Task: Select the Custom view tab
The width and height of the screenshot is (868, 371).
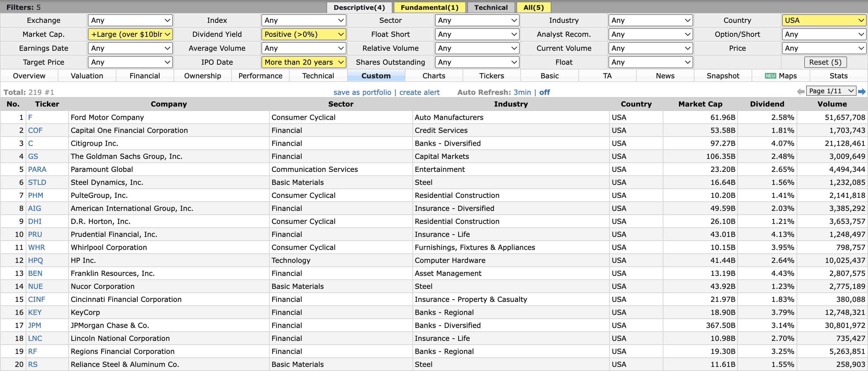Action: pos(376,76)
